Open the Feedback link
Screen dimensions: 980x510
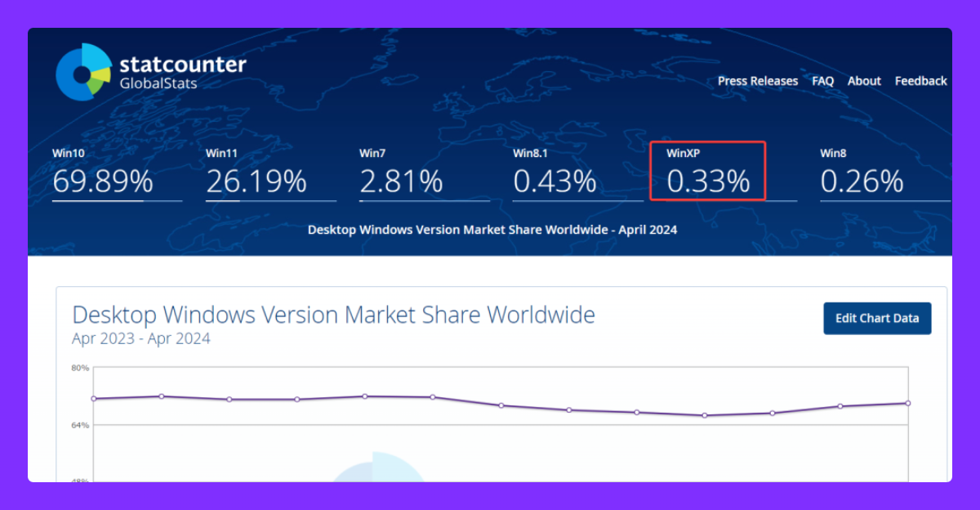click(x=920, y=81)
